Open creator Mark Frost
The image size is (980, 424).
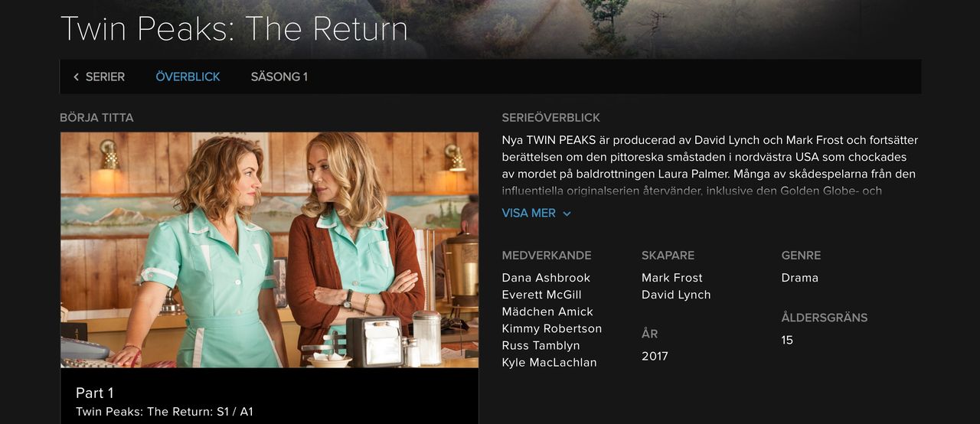coord(672,278)
